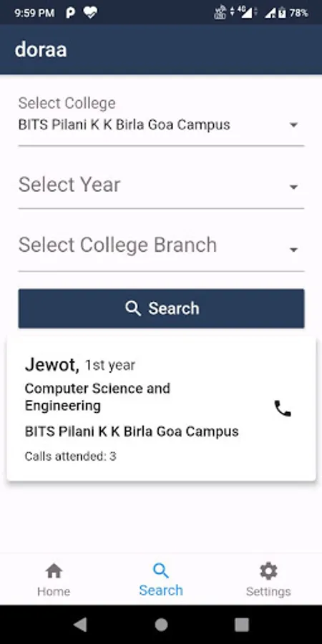
Task: Open the Select Year dropdown
Action: pyautogui.click(x=161, y=185)
